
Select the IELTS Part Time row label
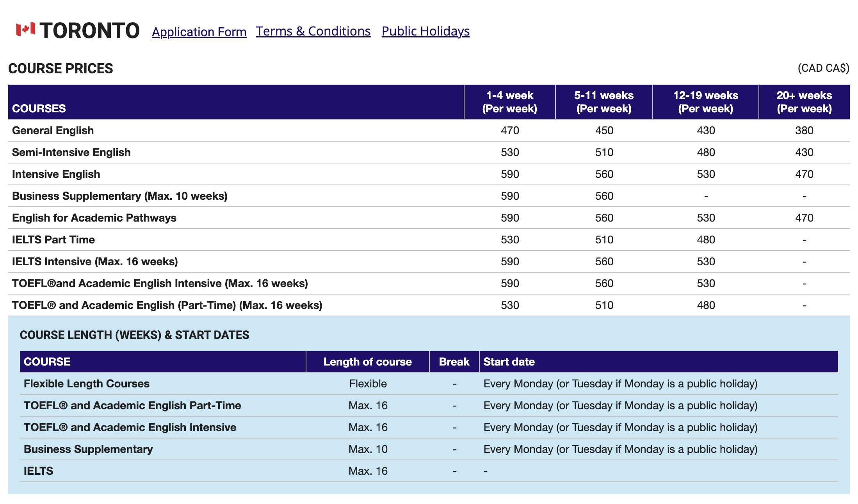pyautogui.click(x=53, y=240)
